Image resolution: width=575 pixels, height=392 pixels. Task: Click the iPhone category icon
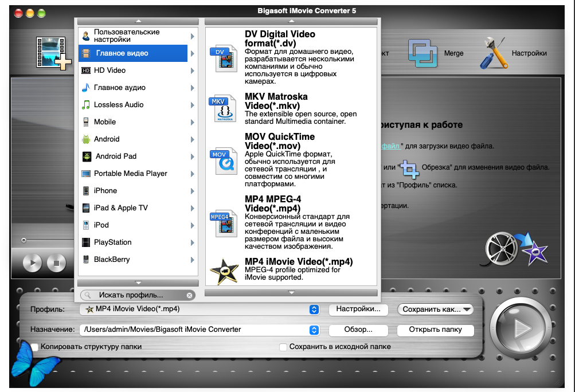(x=86, y=191)
